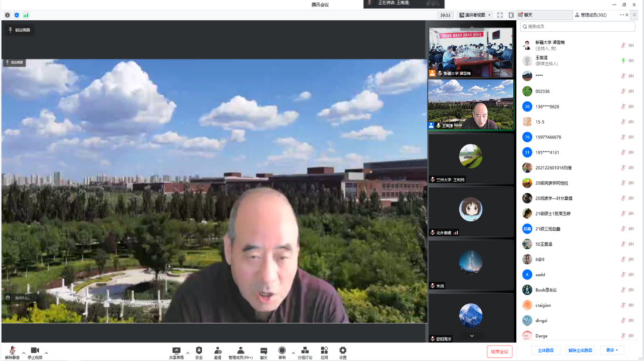Screen dimensions: 644x361
Task: Click the red 结束会议 button
Action: point(499,351)
